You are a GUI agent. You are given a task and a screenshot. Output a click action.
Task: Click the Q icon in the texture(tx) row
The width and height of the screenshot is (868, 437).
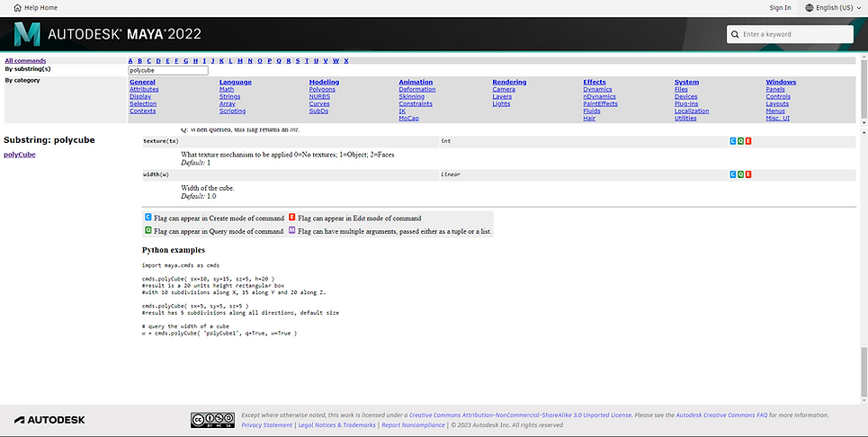(740, 141)
